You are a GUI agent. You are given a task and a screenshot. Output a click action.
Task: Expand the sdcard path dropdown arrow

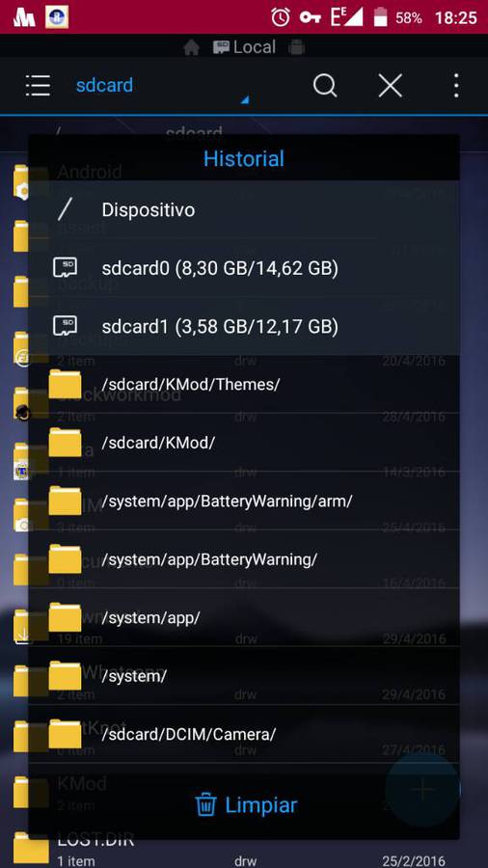(245, 99)
